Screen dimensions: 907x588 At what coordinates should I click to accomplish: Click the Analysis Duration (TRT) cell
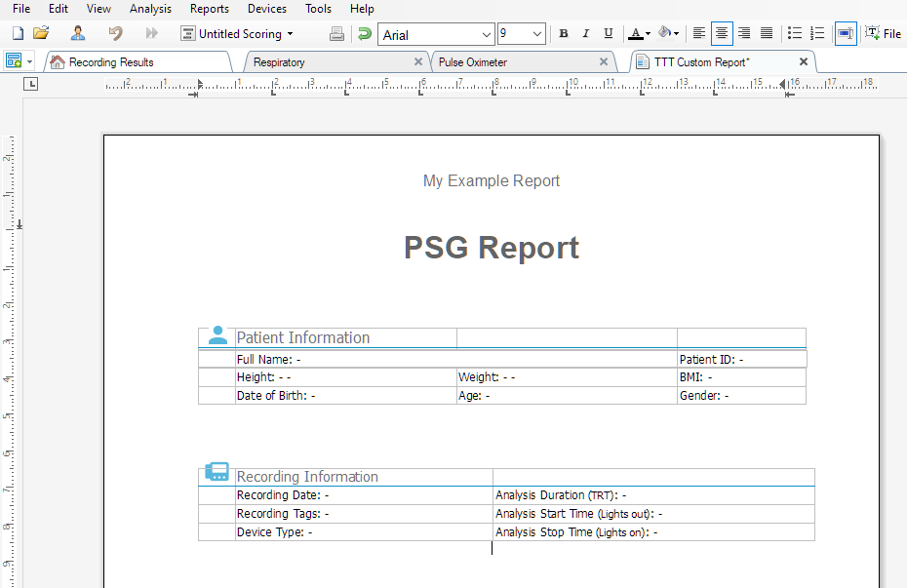point(653,495)
